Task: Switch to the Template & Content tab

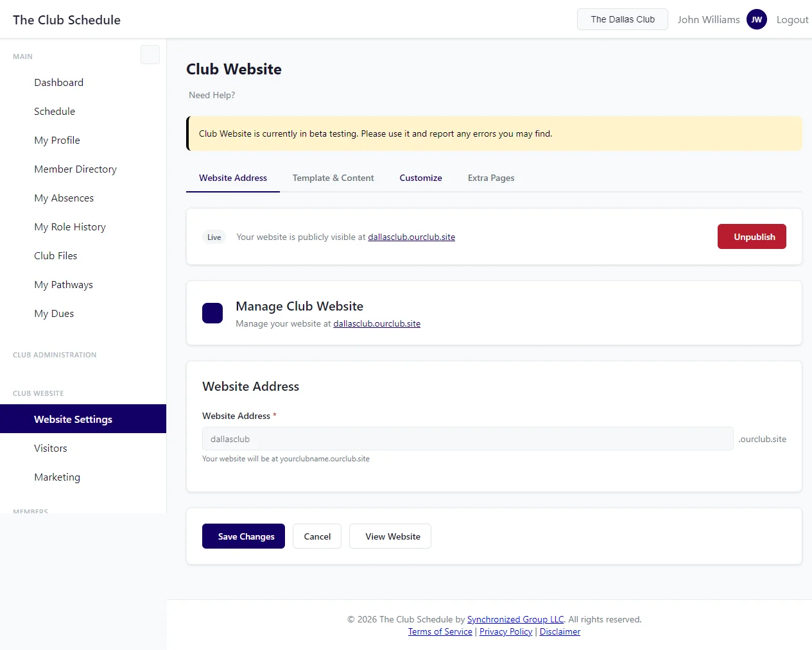Action: click(x=333, y=178)
